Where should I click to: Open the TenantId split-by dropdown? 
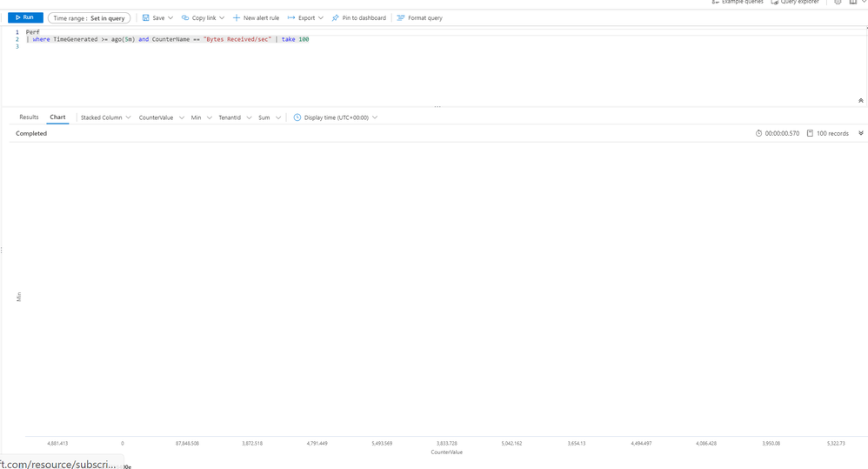click(x=235, y=117)
